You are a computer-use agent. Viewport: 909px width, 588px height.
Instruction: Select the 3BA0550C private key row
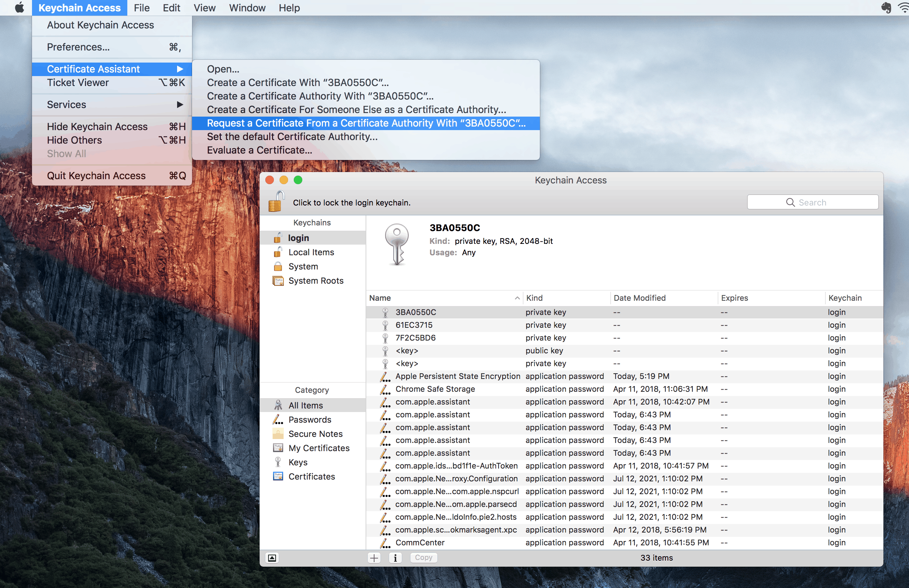[624, 312]
